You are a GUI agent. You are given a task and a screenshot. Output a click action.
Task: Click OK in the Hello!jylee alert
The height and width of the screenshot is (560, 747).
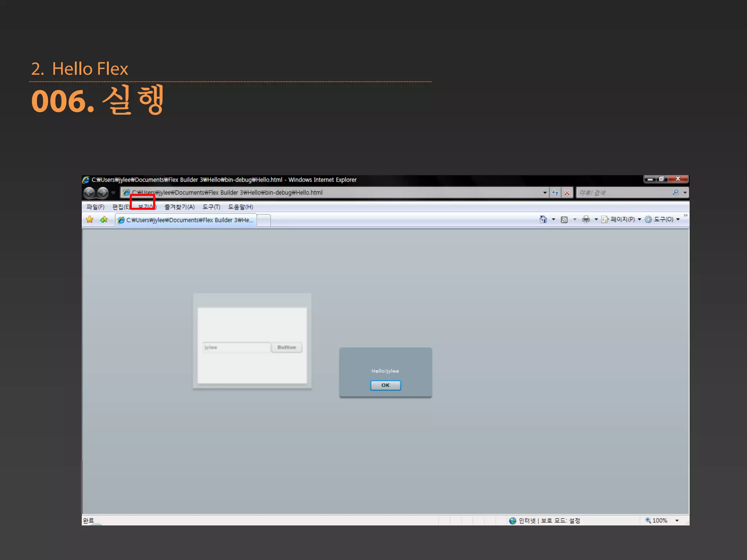point(386,385)
